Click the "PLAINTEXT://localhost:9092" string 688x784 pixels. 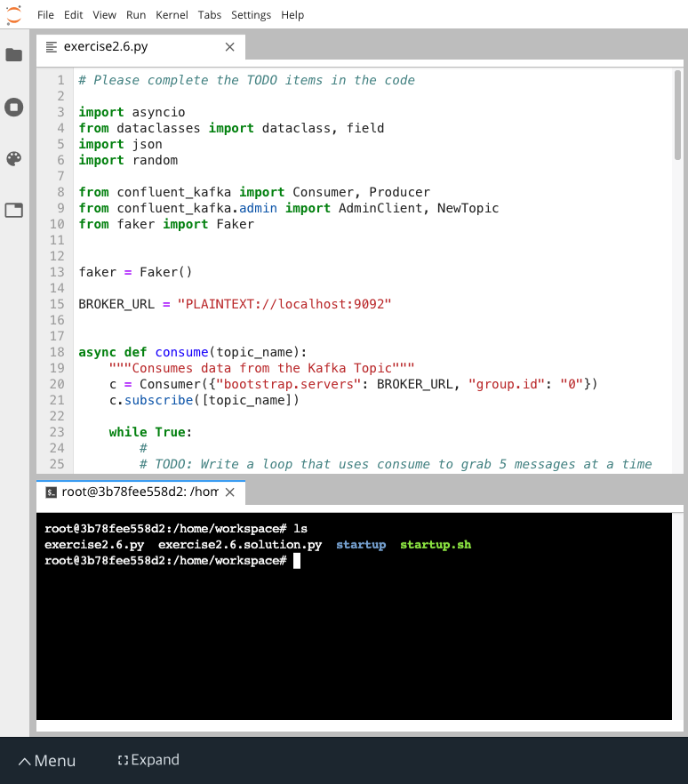pos(284,304)
